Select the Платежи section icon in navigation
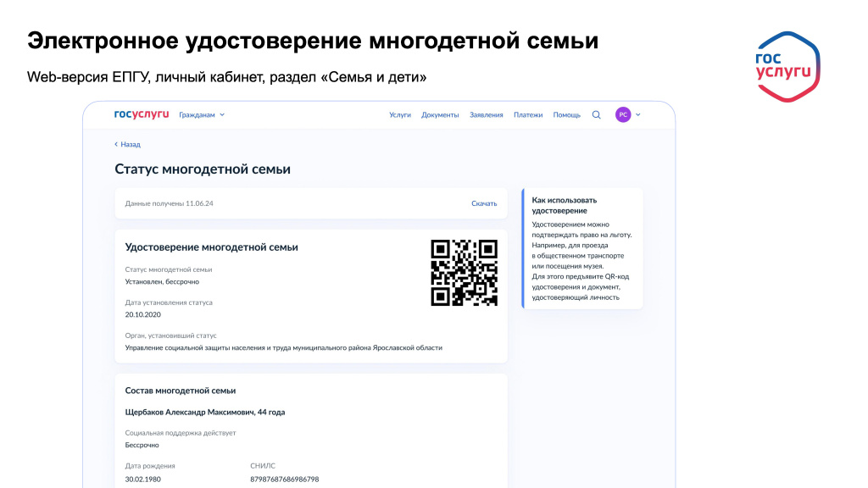This screenshot has width=868, height=488. [x=531, y=114]
